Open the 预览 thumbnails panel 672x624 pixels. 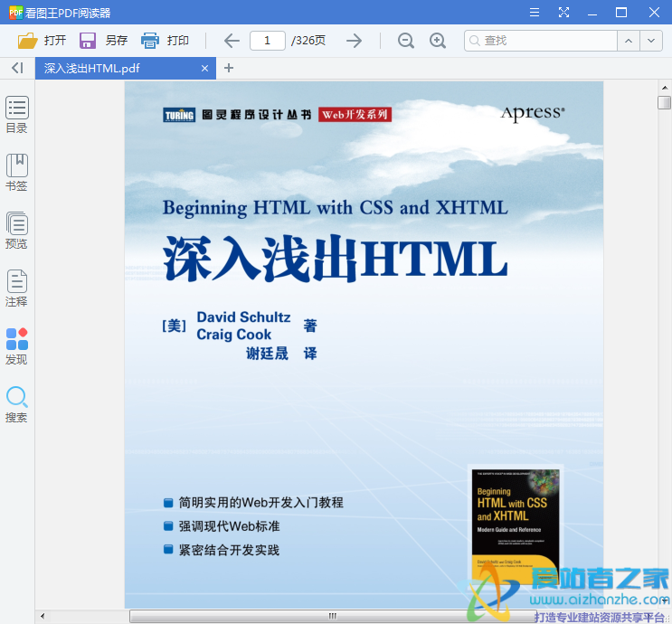click(16, 230)
